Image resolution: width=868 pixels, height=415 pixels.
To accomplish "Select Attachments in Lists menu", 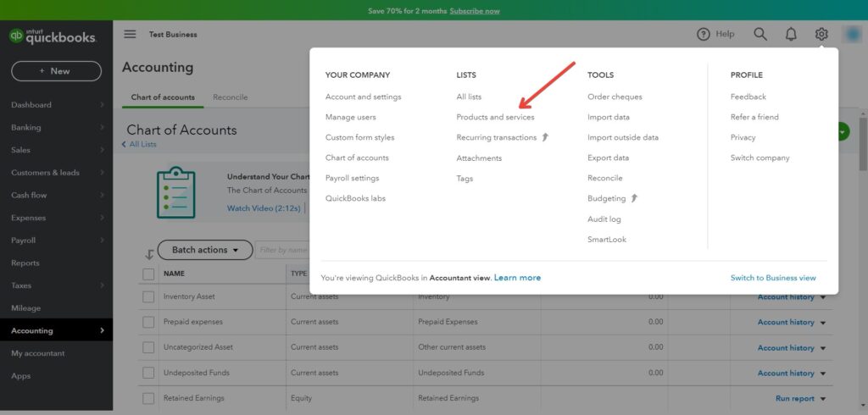I will point(479,158).
